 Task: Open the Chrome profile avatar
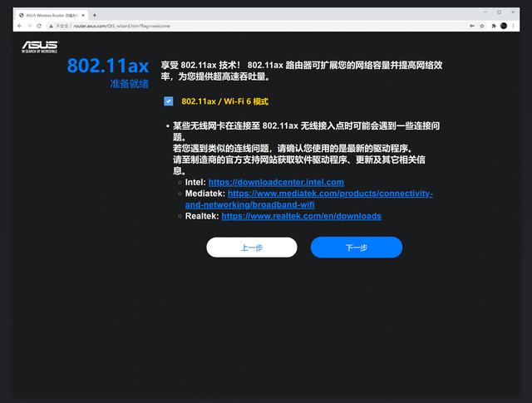[504, 26]
